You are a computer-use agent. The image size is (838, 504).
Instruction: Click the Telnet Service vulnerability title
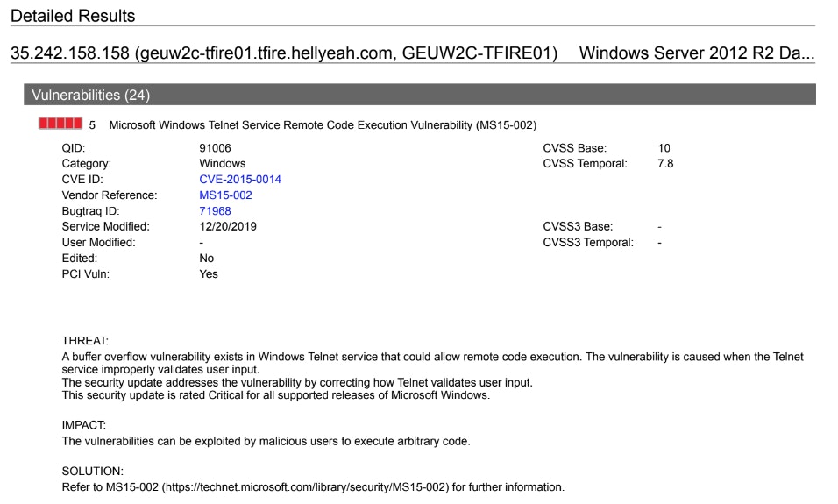(x=323, y=125)
